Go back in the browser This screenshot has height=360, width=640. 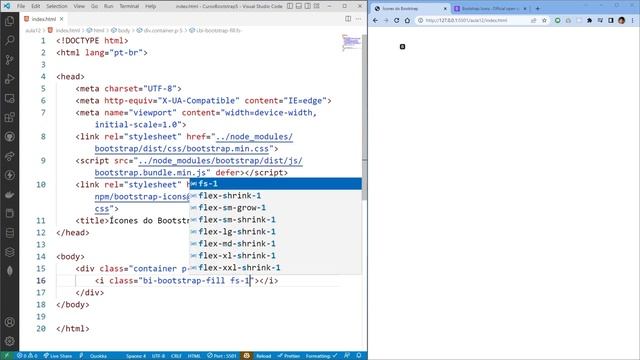[x=376, y=20]
